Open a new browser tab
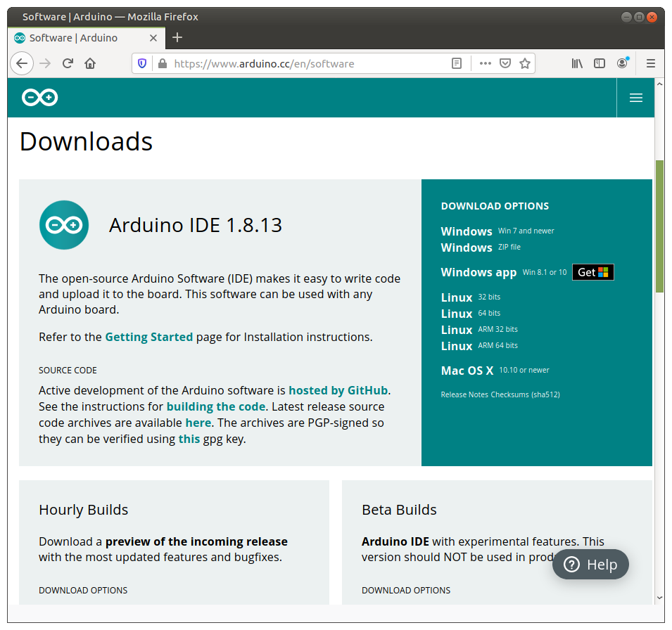The image size is (672, 630). click(x=177, y=37)
